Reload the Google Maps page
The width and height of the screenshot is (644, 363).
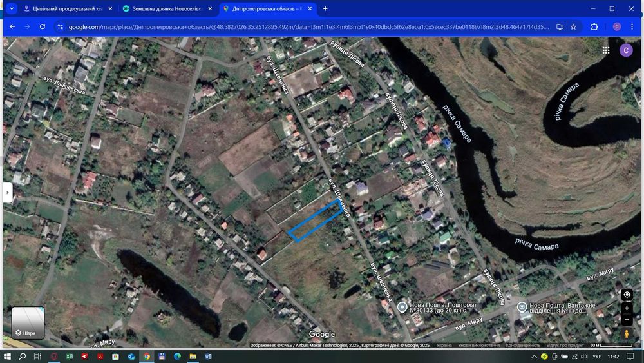point(43,26)
